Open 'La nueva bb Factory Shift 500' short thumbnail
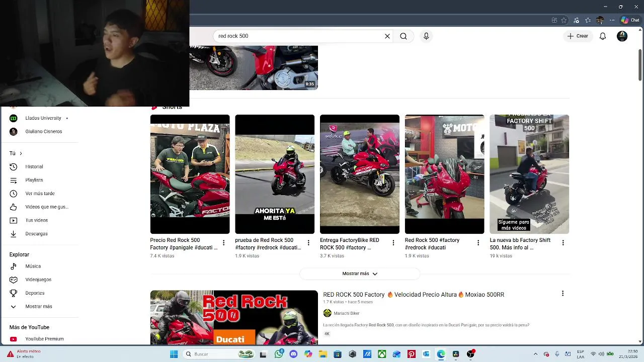 (x=529, y=174)
